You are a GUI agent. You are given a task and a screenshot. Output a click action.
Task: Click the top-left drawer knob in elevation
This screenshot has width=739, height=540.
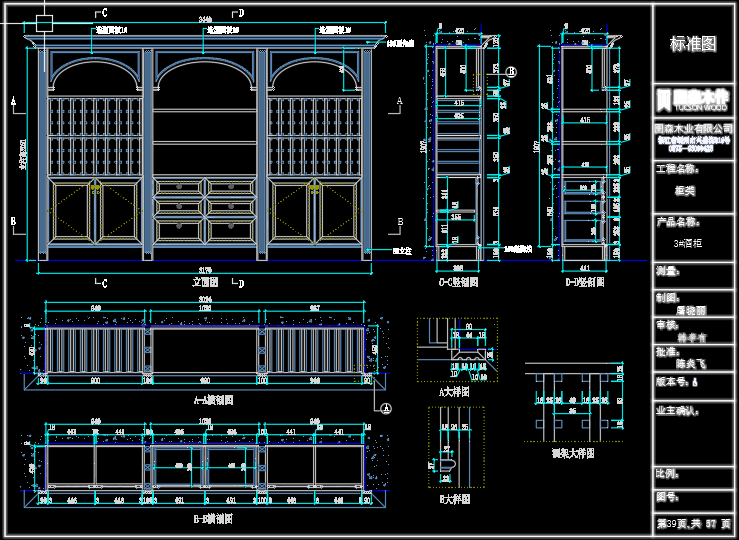179,187
